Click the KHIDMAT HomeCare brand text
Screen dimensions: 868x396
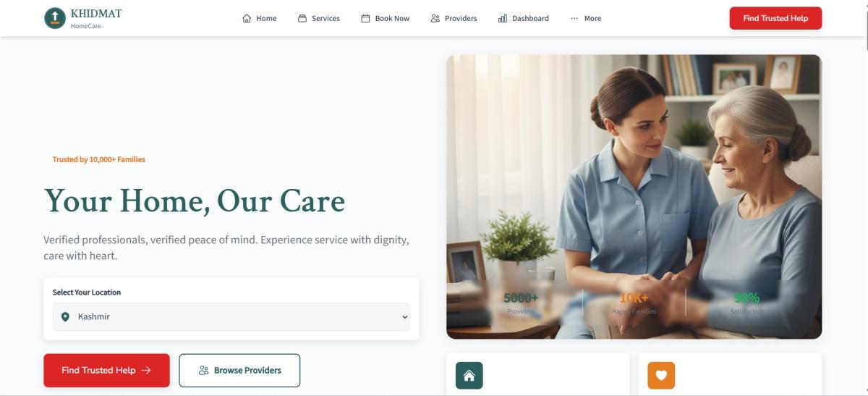(x=96, y=19)
